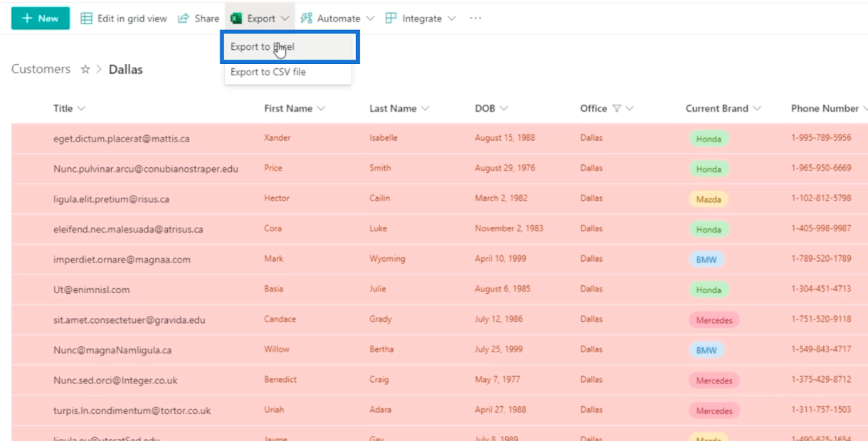This screenshot has height=441, width=868.
Task: Click the Office column filter icon
Action: [x=617, y=109]
